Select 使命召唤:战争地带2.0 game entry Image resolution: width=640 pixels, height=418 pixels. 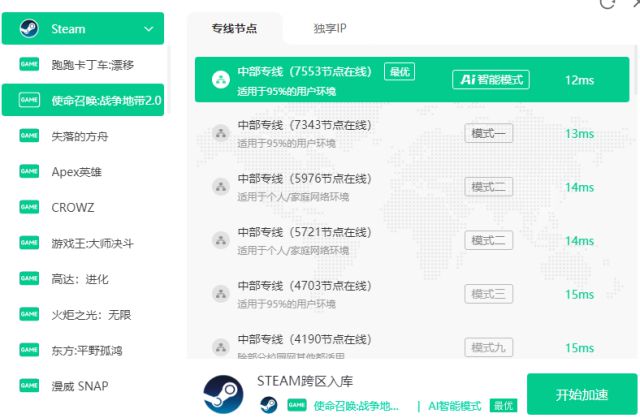point(83,100)
